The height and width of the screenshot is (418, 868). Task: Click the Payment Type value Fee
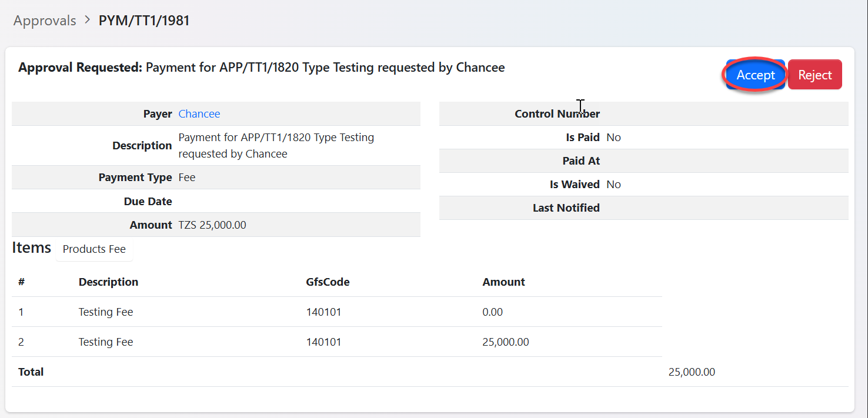(187, 177)
